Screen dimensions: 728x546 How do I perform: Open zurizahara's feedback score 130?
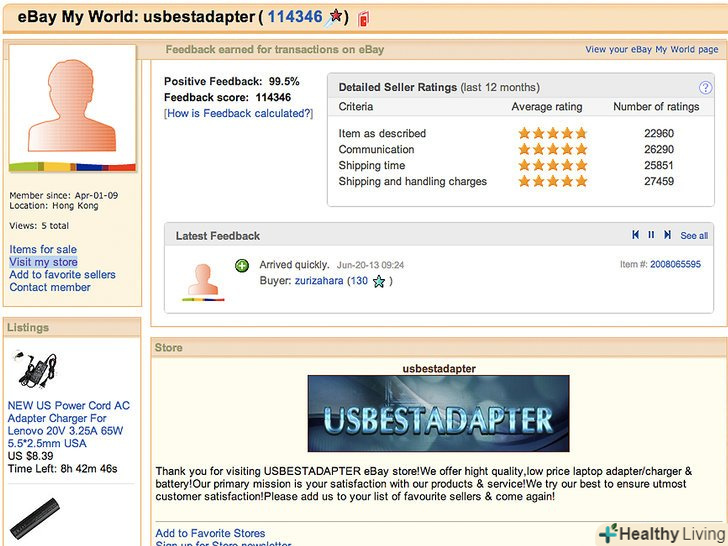point(359,281)
